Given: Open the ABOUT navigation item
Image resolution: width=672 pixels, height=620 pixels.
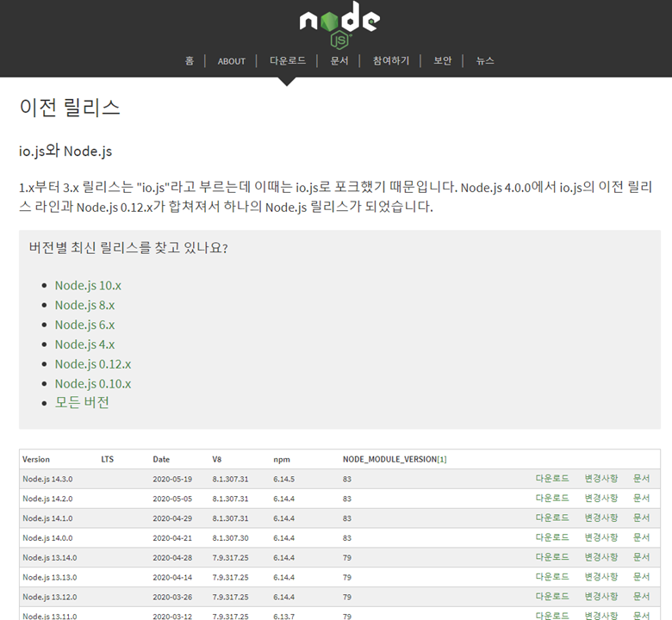Looking at the screenshot, I should (x=232, y=61).
